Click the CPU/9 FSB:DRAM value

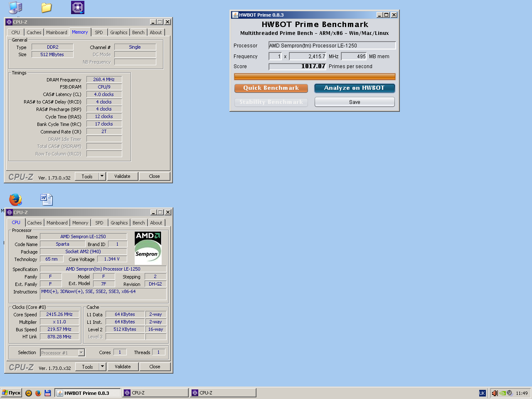[x=104, y=87]
